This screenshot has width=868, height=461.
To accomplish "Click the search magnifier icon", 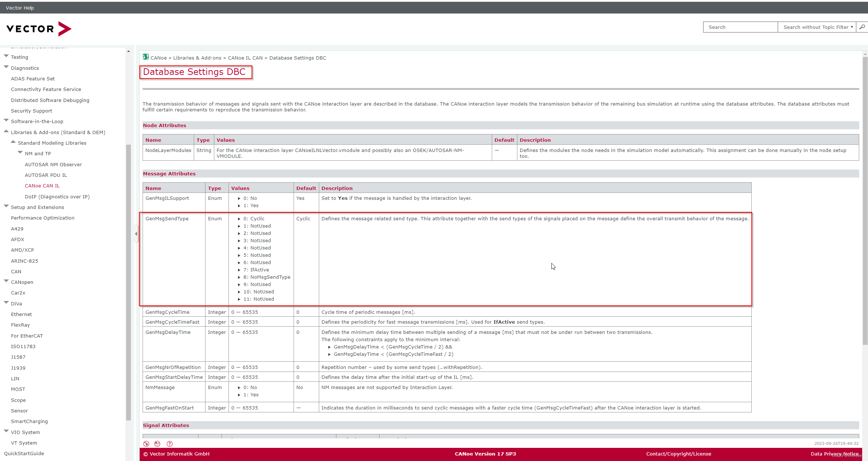I will pyautogui.click(x=862, y=27).
